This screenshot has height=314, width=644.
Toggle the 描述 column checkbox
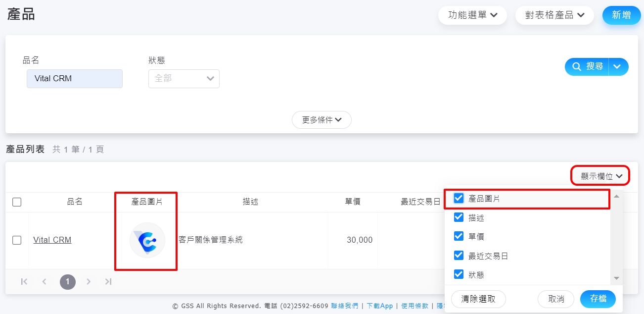click(x=459, y=218)
